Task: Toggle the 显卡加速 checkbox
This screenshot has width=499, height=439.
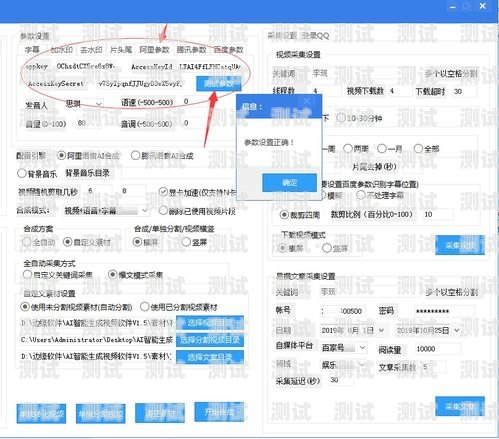Action: coord(197,192)
